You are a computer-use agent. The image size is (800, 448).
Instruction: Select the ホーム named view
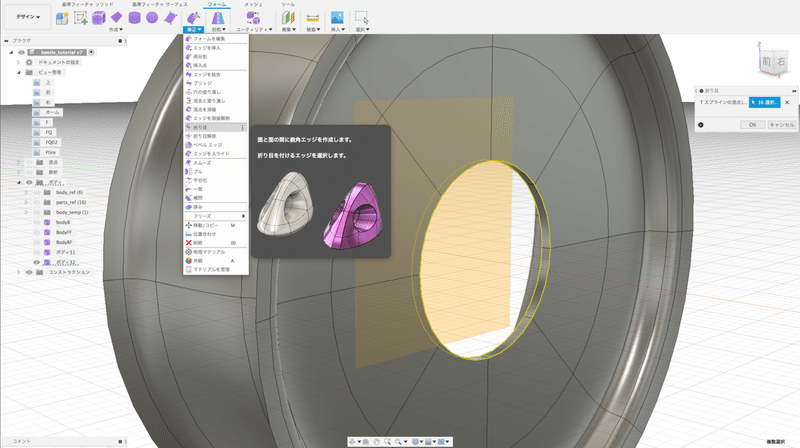(x=52, y=112)
